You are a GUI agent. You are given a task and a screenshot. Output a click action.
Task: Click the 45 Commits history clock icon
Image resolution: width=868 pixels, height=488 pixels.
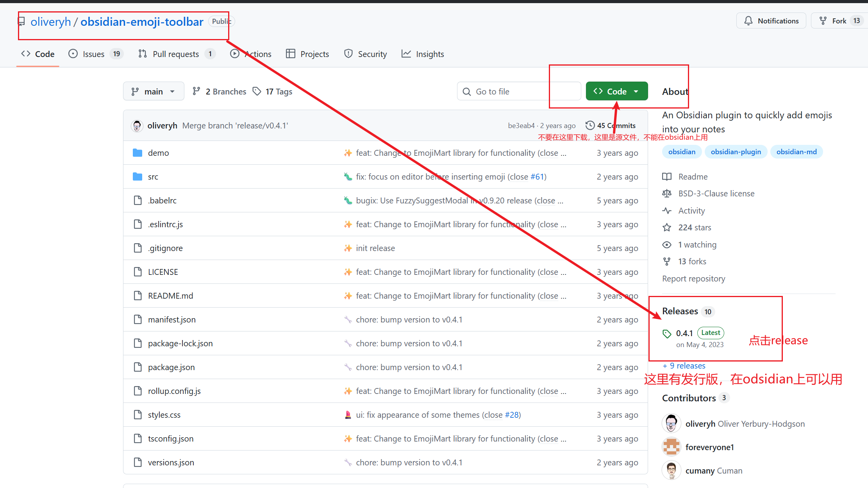[x=590, y=125]
